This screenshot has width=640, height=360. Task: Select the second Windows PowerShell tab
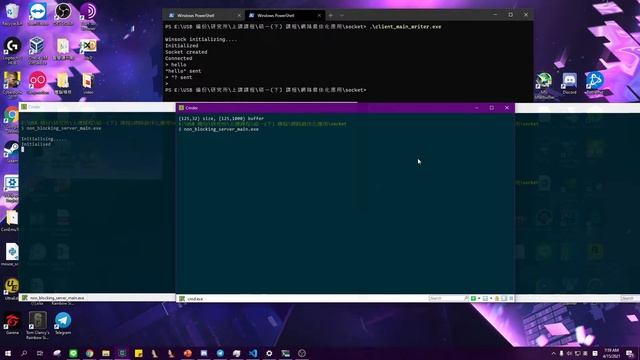284,16
